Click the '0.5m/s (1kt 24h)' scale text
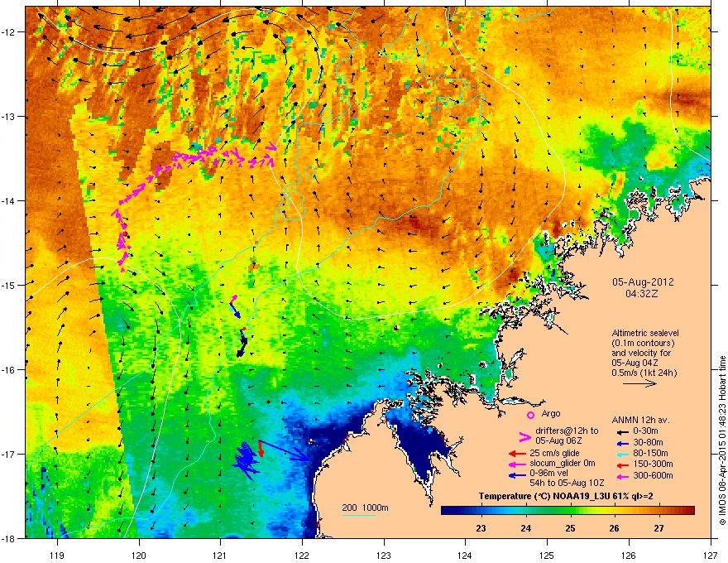The width and height of the screenshot is (728, 563). pyautogui.click(x=644, y=373)
